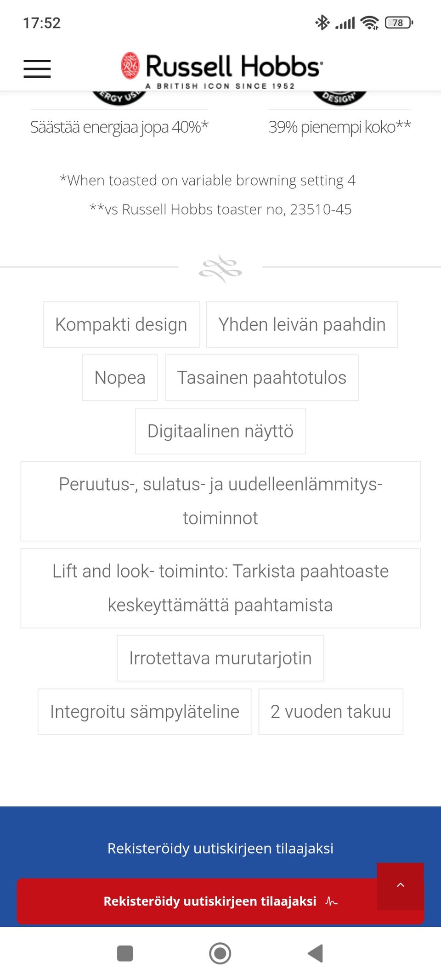The height and width of the screenshot is (980, 441).
Task: Open the hamburger navigation menu
Action: tap(37, 69)
